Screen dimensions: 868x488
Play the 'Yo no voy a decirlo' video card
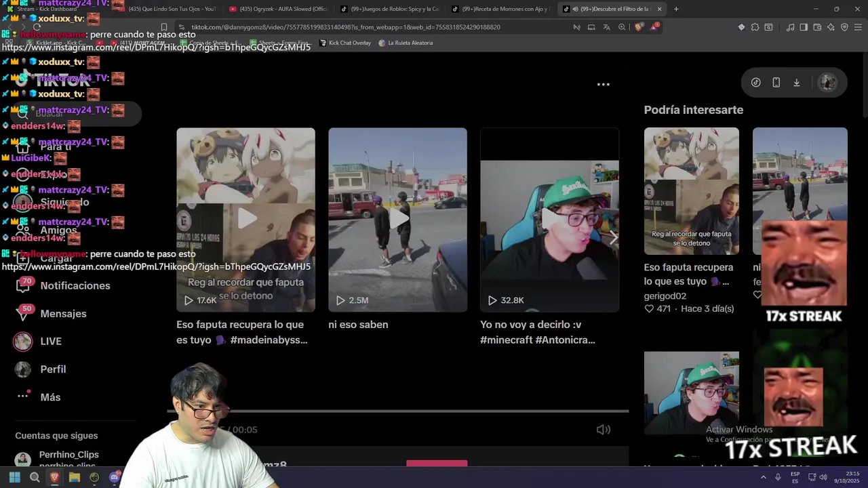(549, 220)
